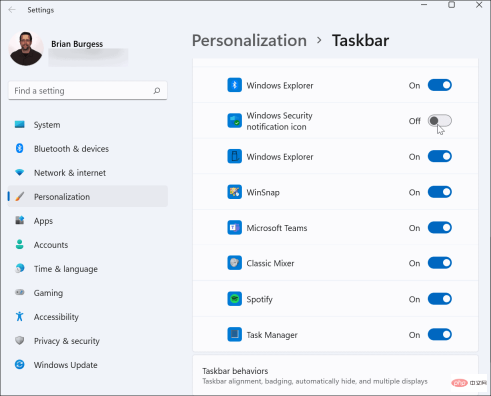The image size is (491, 396).
Task: Click the Brian Burgess account name
Action: (x=77, y=44)
